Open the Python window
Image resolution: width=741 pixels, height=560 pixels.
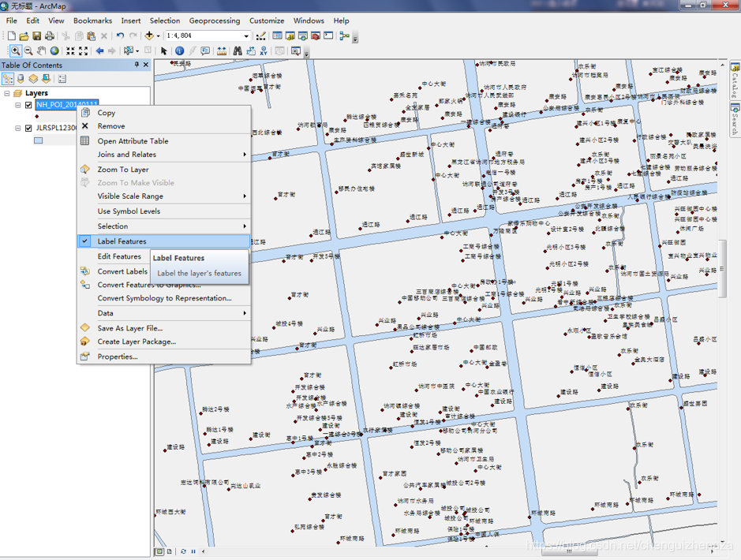pyautogui.click(x=328, y=35)
